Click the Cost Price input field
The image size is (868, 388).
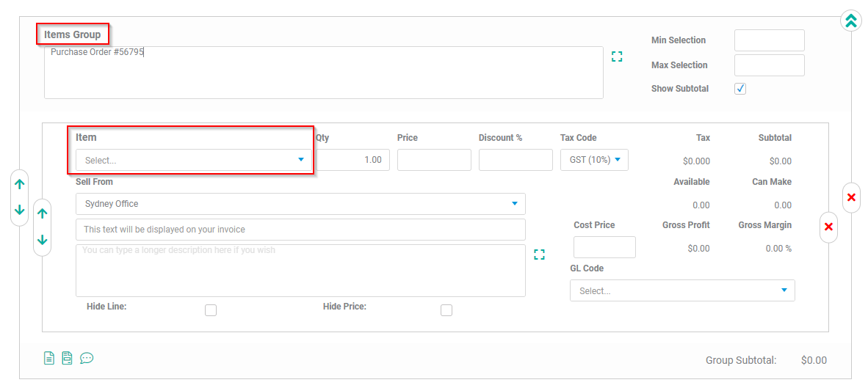pos(604,247)
